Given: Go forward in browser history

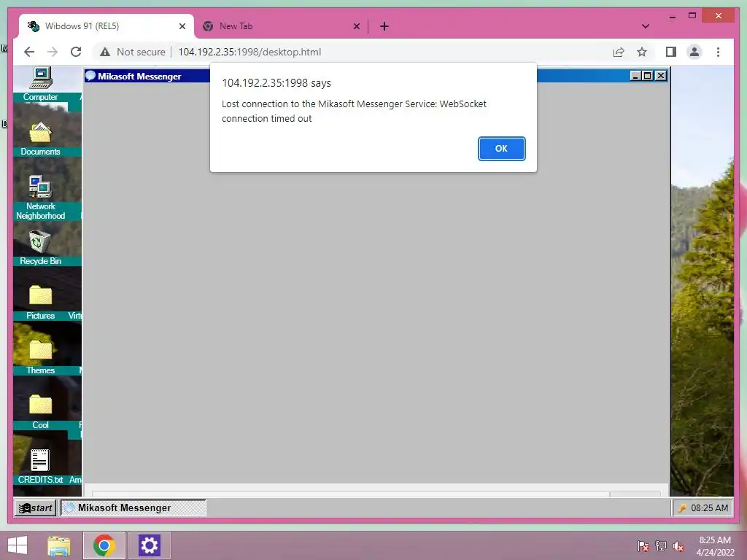Looking at the screenshot, I should coord(53,52).
